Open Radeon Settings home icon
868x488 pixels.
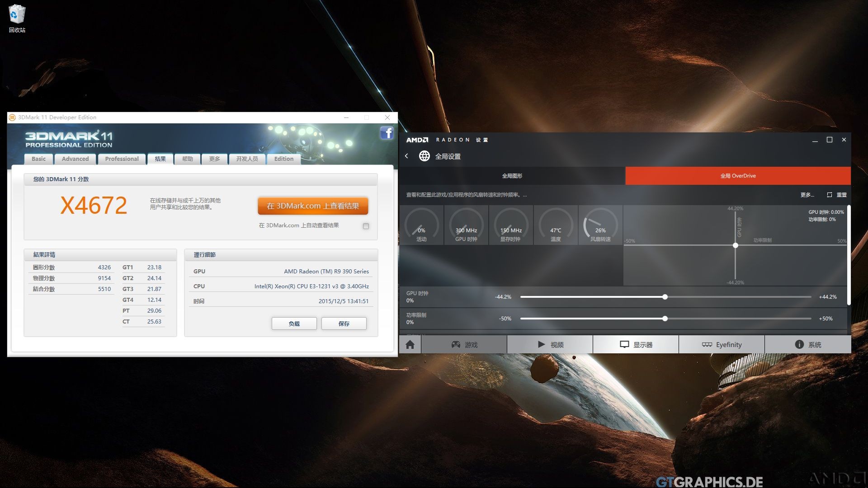(410, 345)
